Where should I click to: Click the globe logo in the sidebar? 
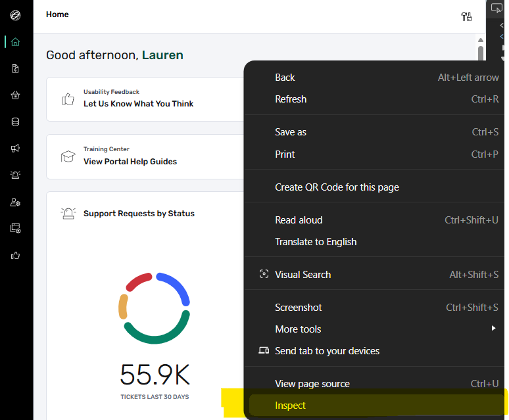point(15,15)
